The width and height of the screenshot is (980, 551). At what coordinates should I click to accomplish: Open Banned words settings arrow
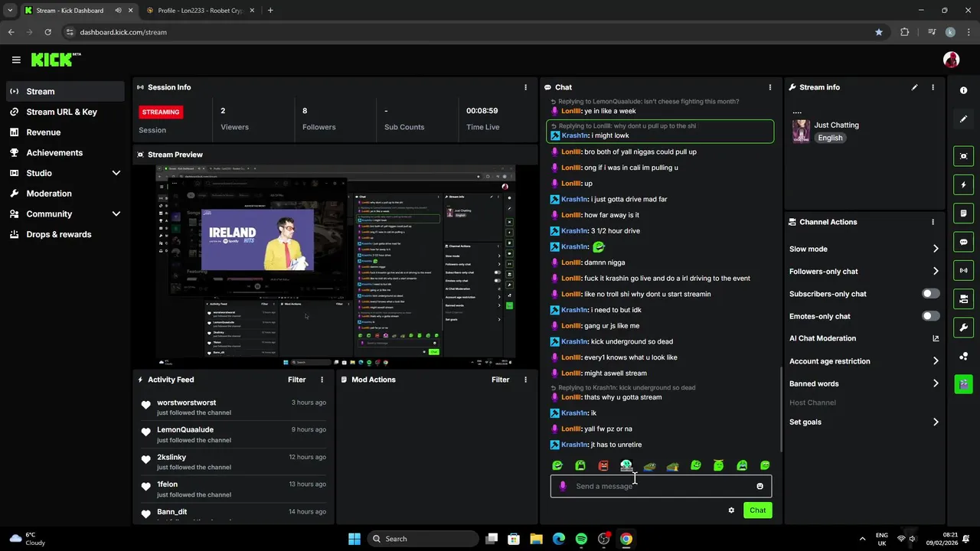[x=936, y=383]
